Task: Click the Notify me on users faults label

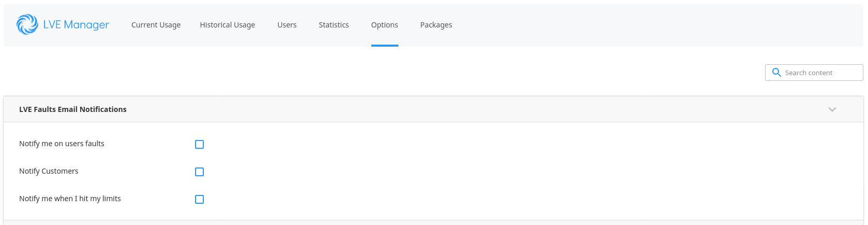Action: click(62, 144)
